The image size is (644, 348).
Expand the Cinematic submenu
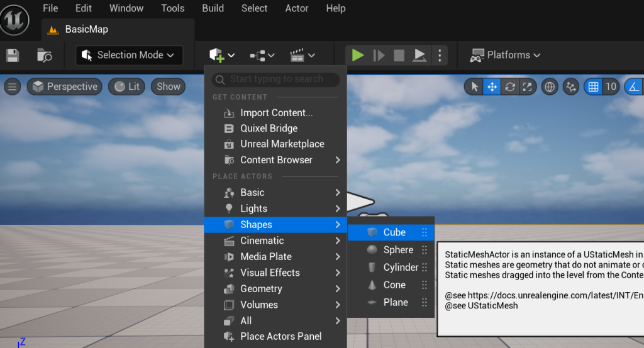[x=275, y=241]
